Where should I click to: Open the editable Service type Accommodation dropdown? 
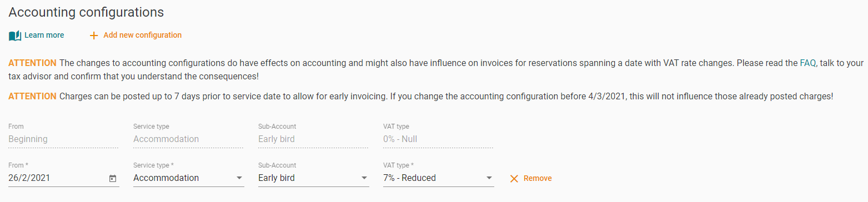189,179
